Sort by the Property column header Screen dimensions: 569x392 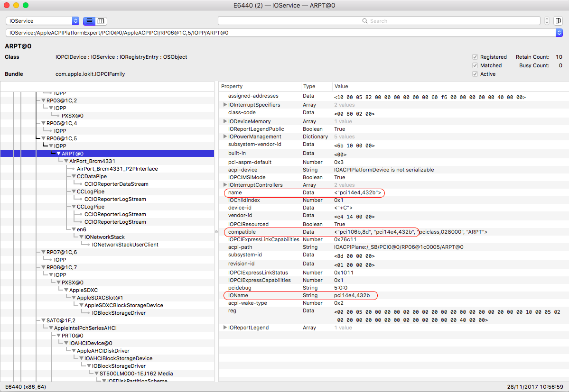[260, 87]
